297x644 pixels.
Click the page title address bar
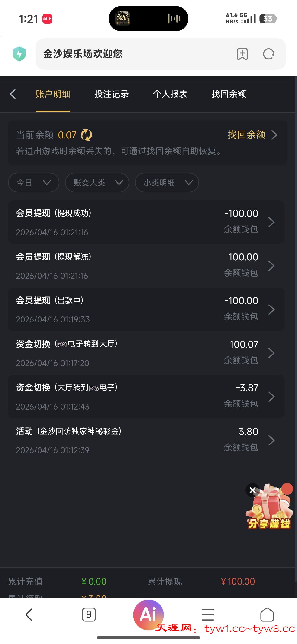(135, 54)
